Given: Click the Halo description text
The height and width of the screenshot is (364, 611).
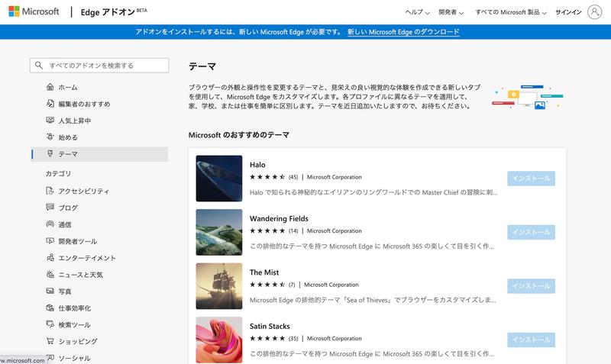Looking at the screenshot, I should [x=373, y=192].
